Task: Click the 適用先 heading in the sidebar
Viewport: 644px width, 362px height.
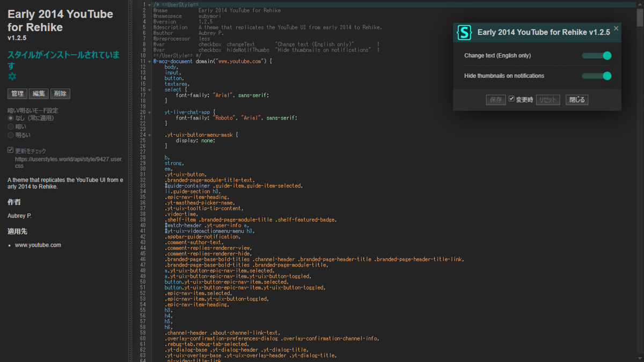Action: 17,232
